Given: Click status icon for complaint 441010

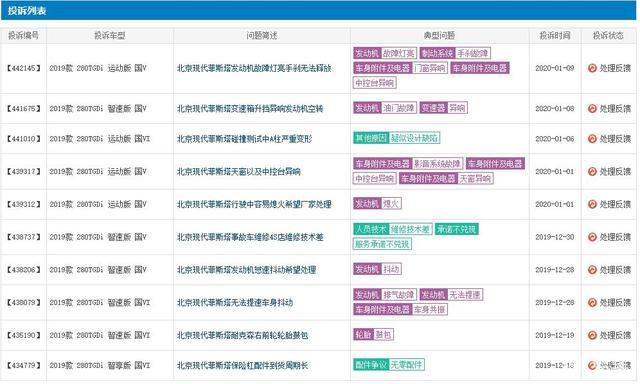Looking at the screenshot, I should tap(592, 139).
